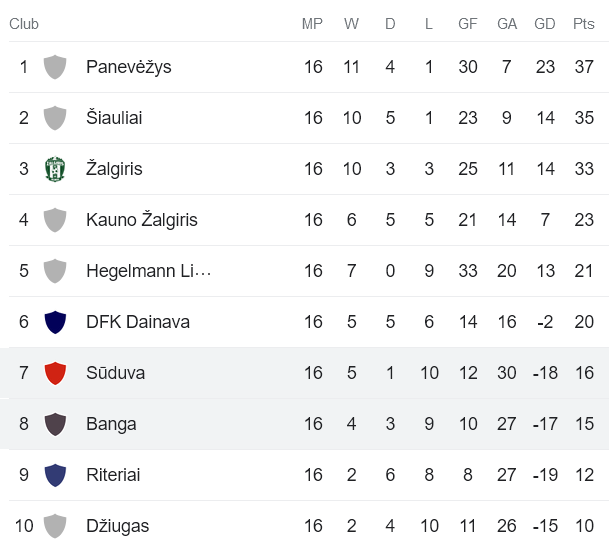Click the DFK Dainava navy shield icon
Screen dimensions: 609x557
55,322
